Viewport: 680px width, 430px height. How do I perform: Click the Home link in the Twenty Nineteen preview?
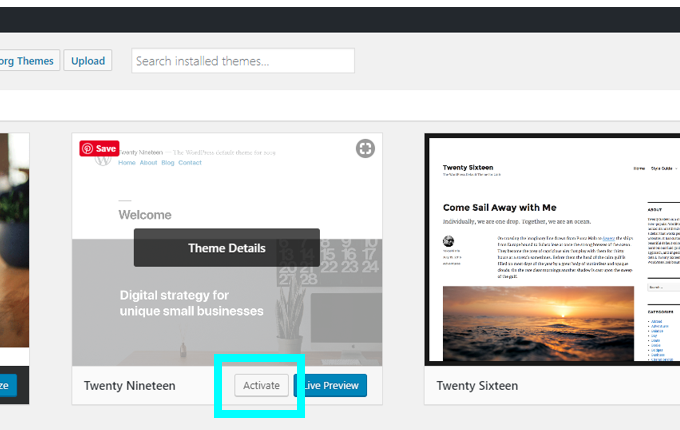(127, 163)
